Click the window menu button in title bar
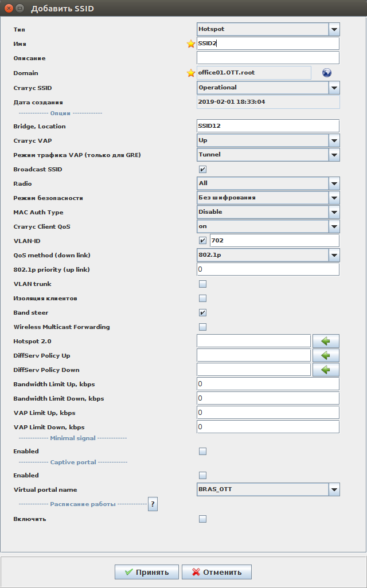The width and height of the screenshot is (367, 588). coord(20,9)
